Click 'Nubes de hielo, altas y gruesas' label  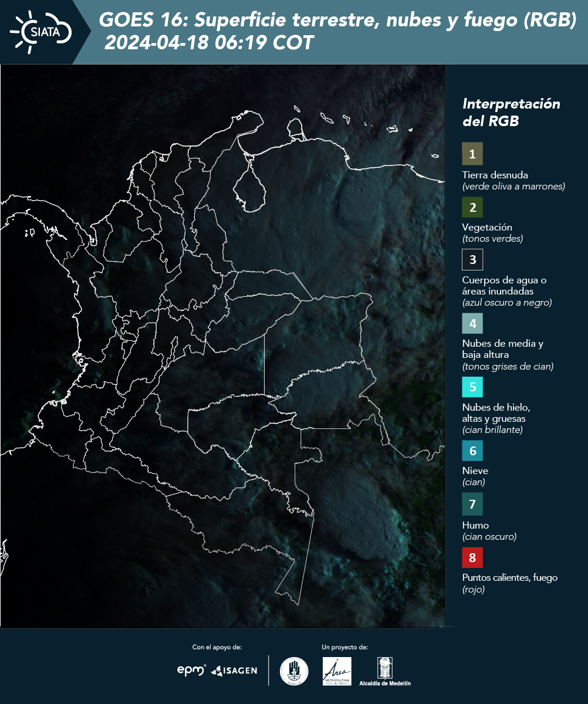tap(496, 413)
